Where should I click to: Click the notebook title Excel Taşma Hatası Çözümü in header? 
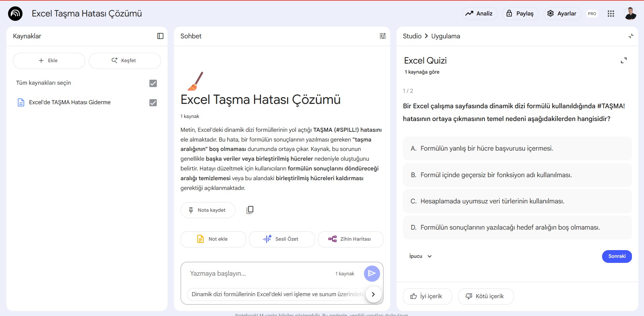(87, 13)
